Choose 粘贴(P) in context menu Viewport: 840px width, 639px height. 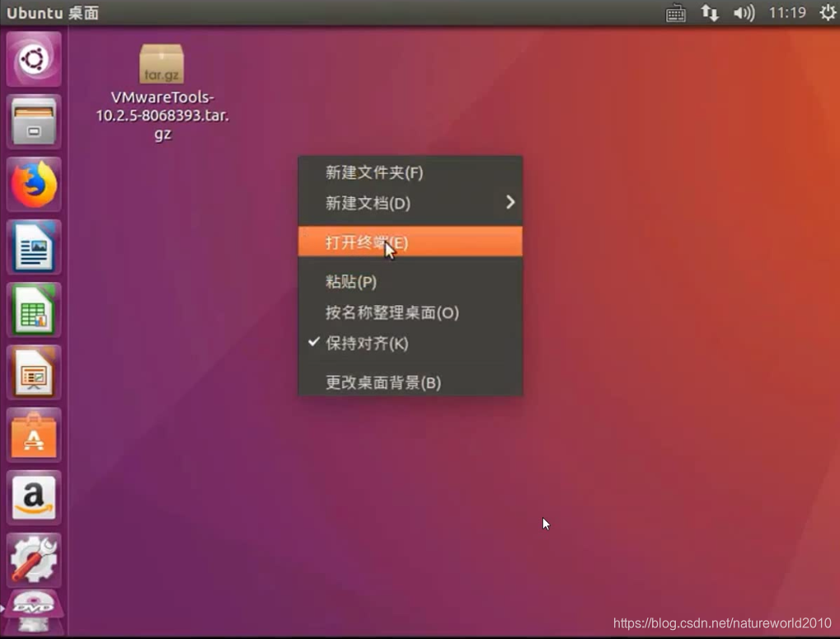[x=411, y=282]
